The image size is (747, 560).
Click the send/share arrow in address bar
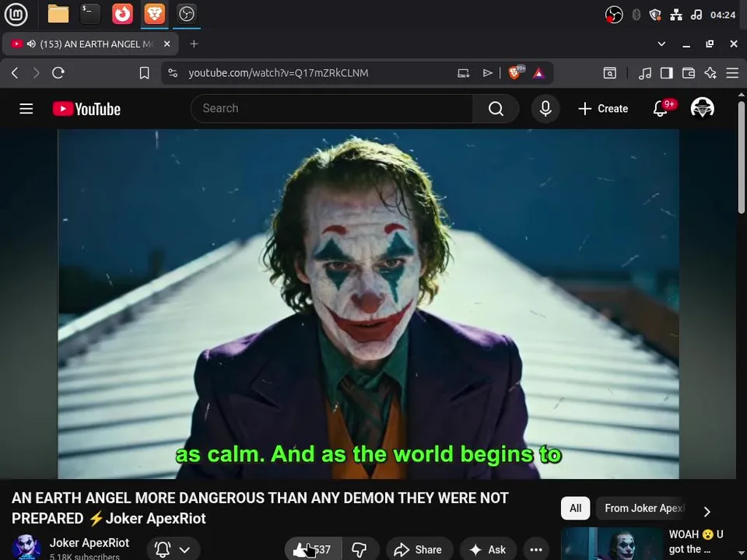coord(487,73)
